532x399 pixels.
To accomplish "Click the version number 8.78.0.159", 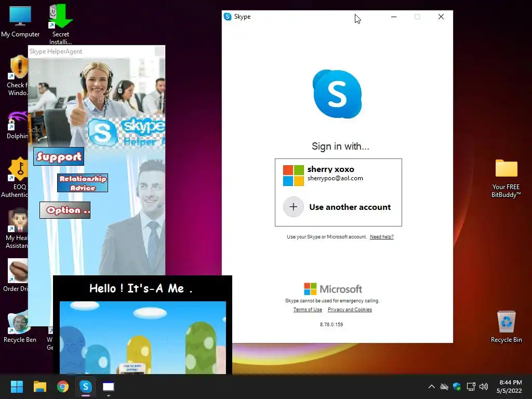I will tap(331, 324).
